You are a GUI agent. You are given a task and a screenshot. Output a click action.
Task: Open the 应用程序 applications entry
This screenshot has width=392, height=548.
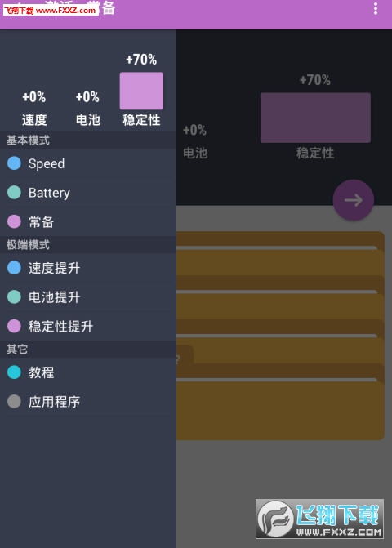(88, 401)
